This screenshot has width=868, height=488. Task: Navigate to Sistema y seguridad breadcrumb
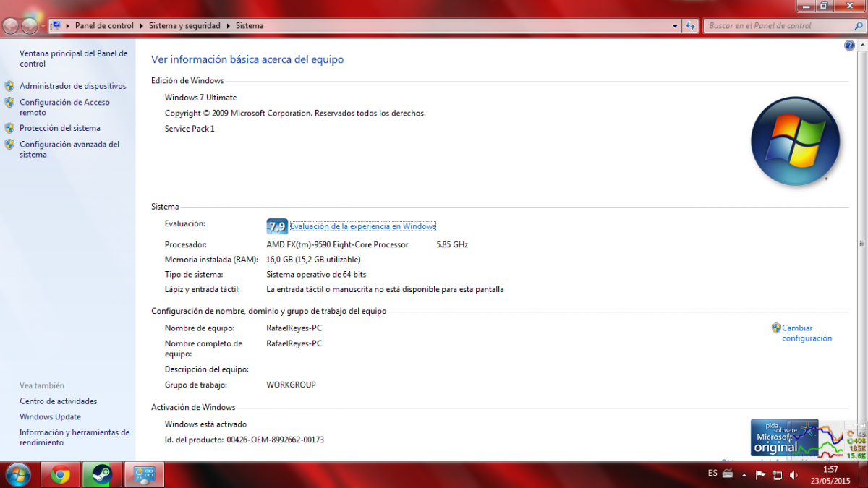point(184,25)
